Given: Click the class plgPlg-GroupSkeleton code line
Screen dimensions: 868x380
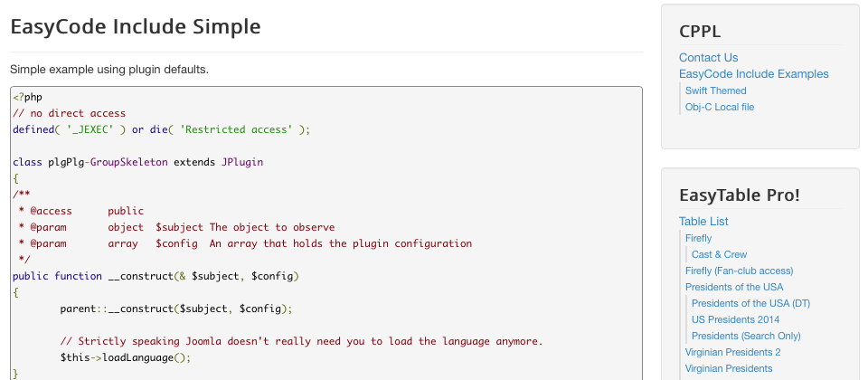Looking at the screenshot, I should coord(137,162).
